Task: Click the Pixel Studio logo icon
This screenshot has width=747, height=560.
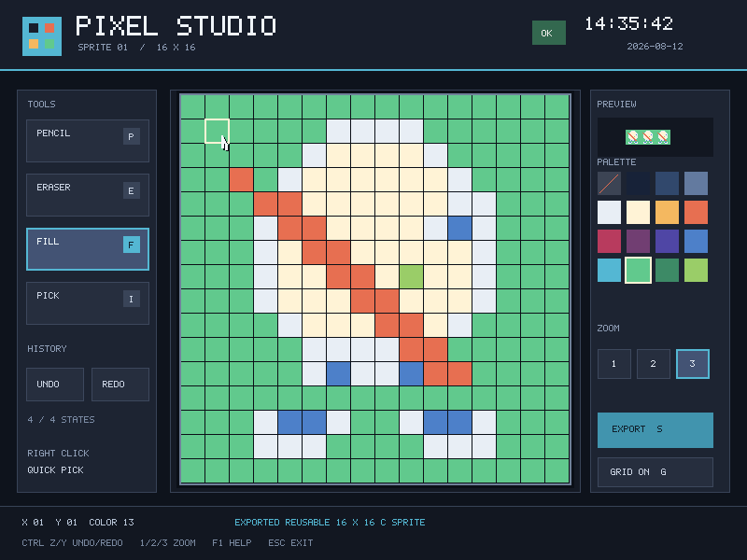Action: click(42, 36)
